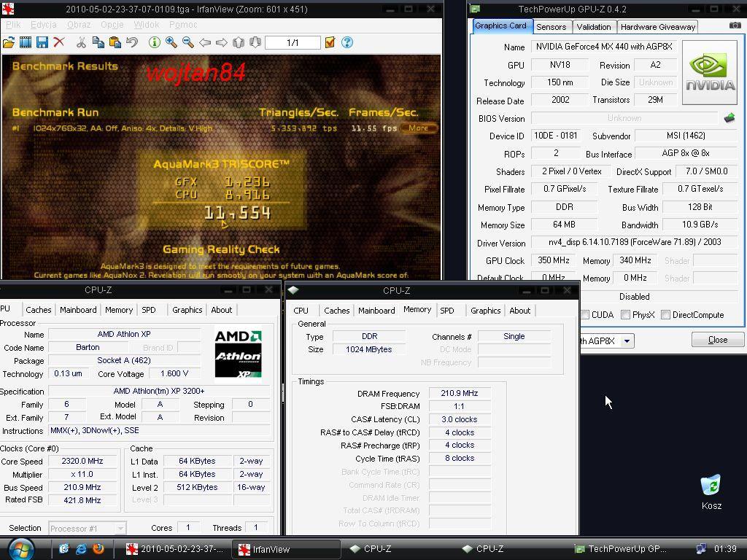Open the Hardware Giveaway tab

pos(657,27)
